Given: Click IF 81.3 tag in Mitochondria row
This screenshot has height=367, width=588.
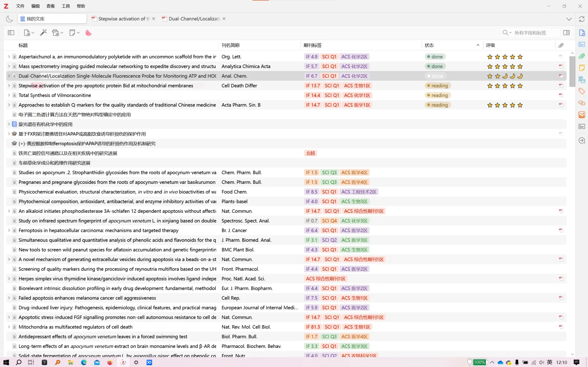Looking at the screenshot, I should (313, 327).
